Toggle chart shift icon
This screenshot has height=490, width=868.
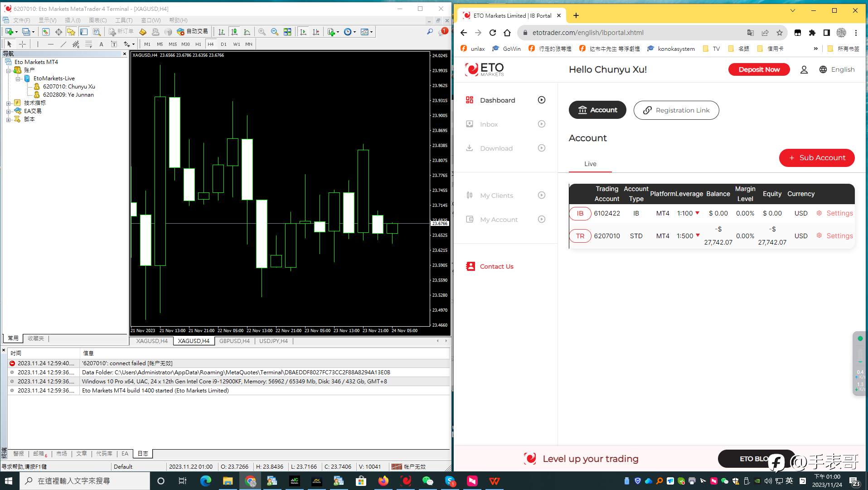pyautogui.click(x=316, y=32)
